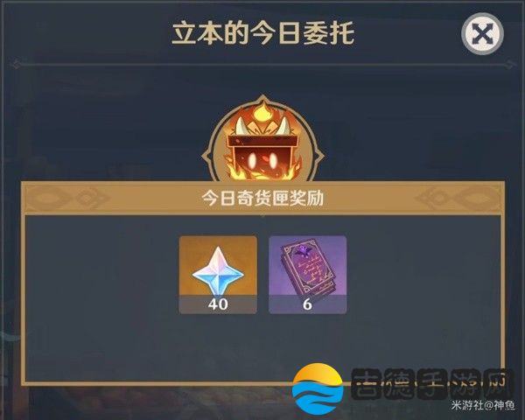
Task: Click the left diamond ornament on the reward banner
Action: [86, 199]
